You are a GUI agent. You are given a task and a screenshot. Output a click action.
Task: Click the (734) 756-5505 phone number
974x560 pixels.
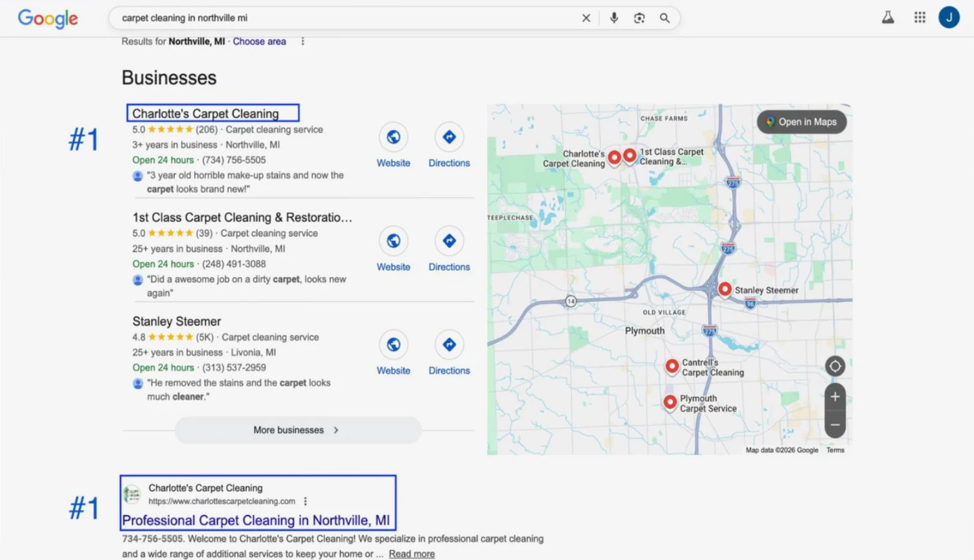pyautogui.click(x=234, y=160)
